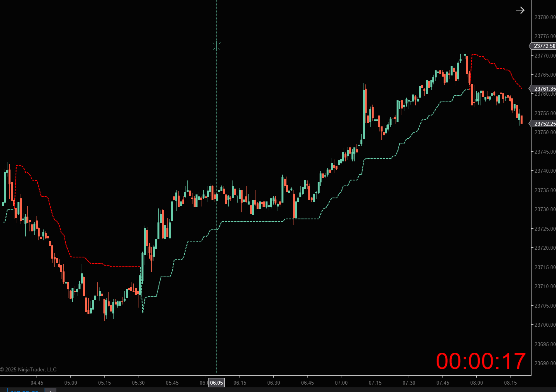This screenshot has height=392, width=556.
Task: Click the highlighted 06.05 time label
Action: pyautogui.click(x=216, y=383)
